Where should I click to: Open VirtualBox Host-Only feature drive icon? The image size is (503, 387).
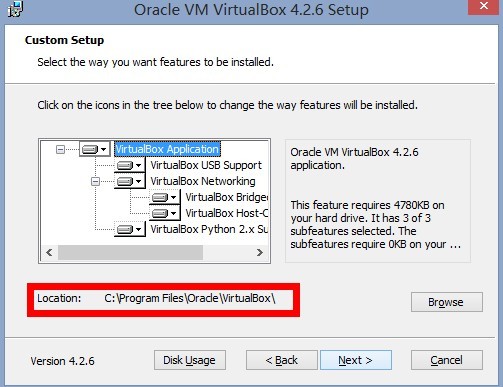pyautogui.click(x=164, y=213)
